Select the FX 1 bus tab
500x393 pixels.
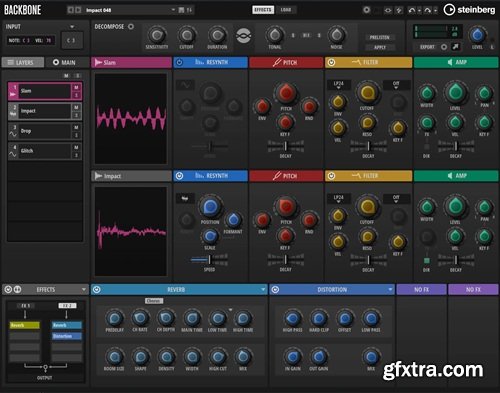[x=25, y=305]
